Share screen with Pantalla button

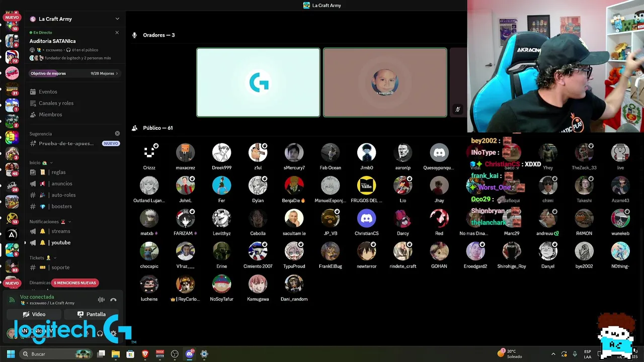[x=92, y=314]
